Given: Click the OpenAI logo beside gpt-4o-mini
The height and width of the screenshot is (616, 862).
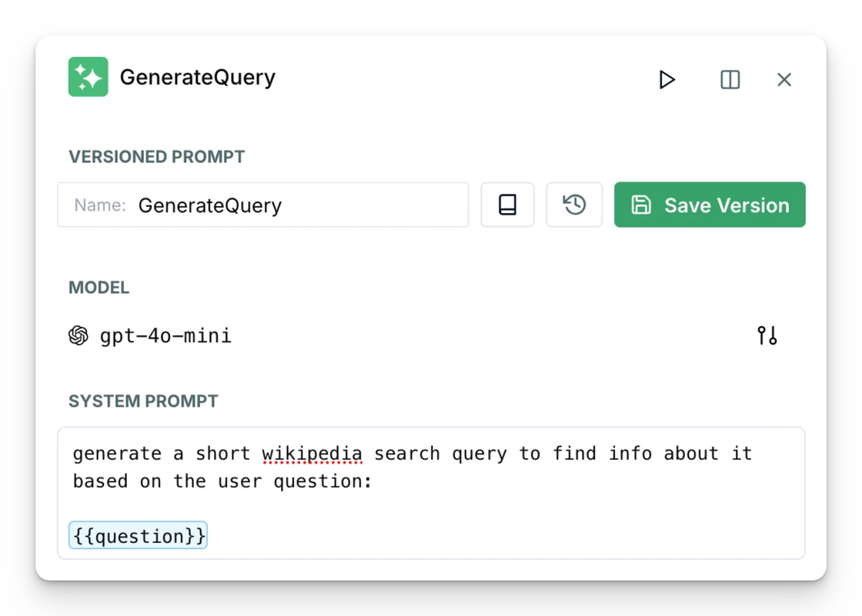Looking at the screenshot, I should [78, 335].
